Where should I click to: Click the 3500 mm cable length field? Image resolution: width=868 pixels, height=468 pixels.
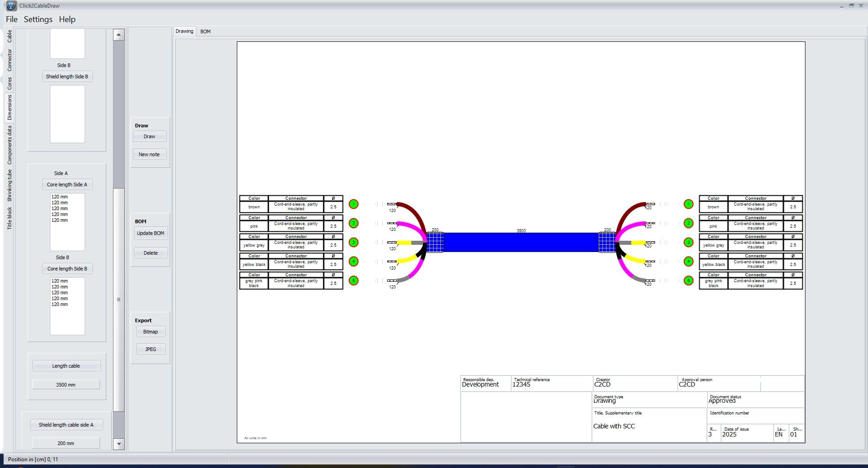(x=66, y=385)
